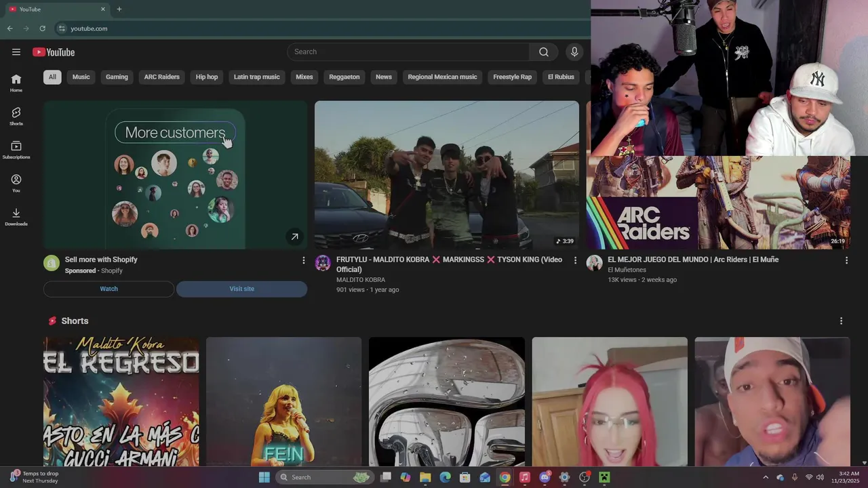Click the Visit site button

241,289
